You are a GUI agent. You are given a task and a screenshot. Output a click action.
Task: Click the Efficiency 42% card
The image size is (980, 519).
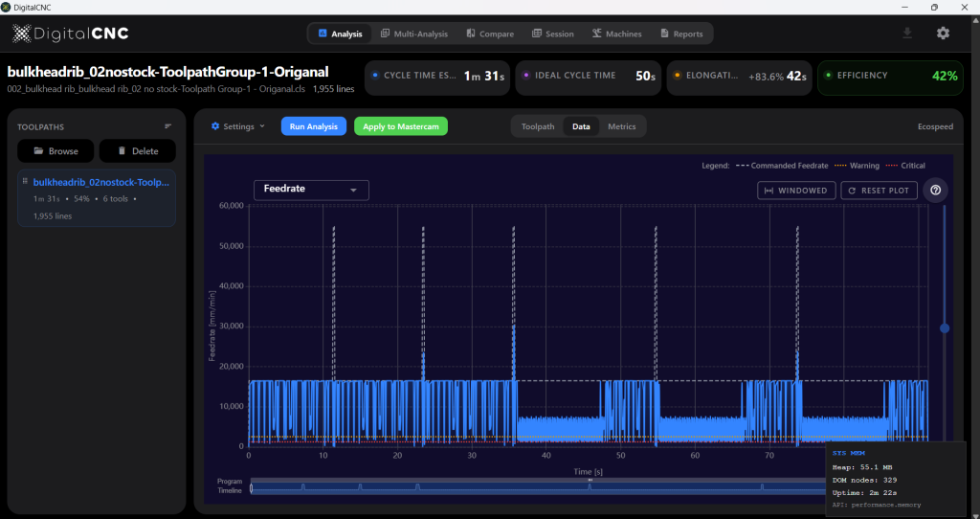891,78
